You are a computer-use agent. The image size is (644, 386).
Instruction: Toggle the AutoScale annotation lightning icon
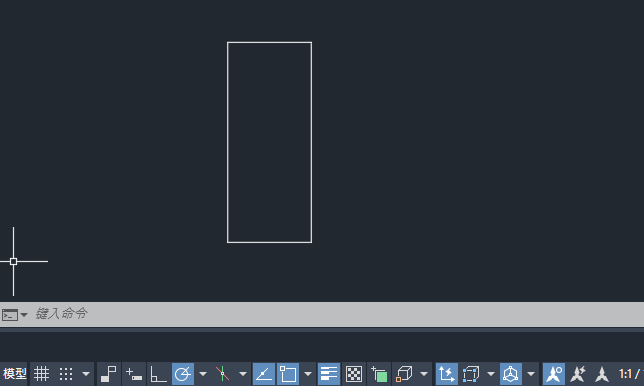578,374
